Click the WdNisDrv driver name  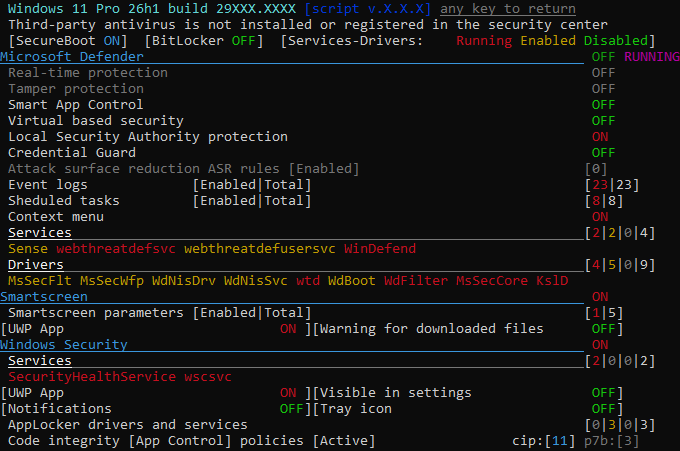[184, 281]
